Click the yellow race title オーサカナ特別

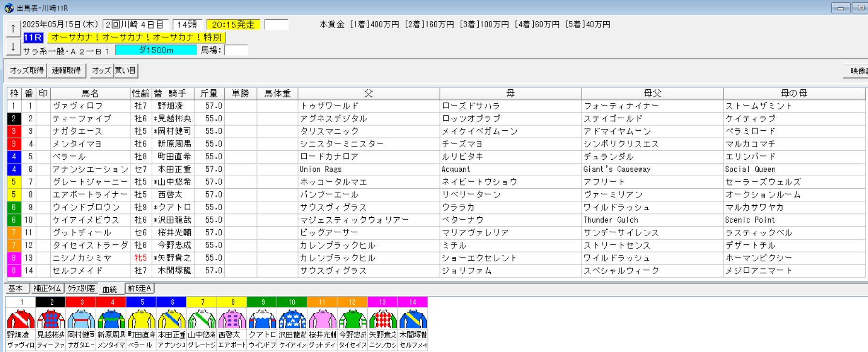(x=137, y=37)
